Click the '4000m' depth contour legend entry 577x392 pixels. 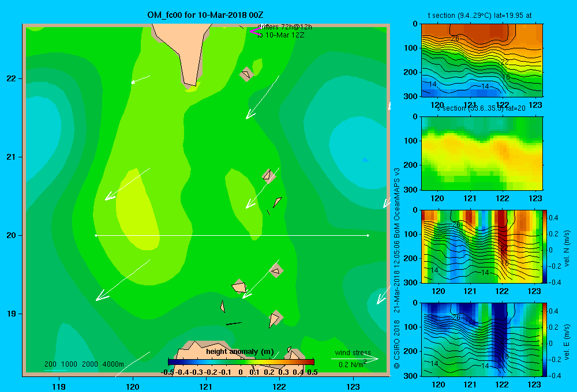113,364
